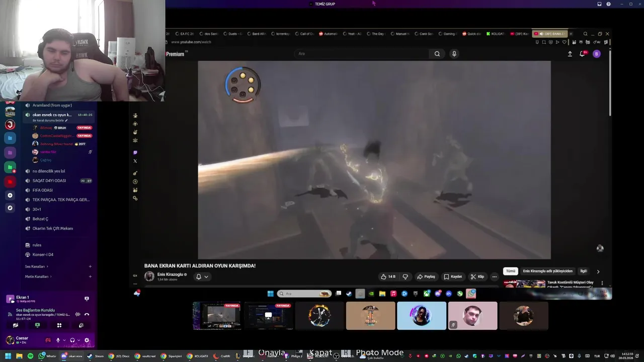Join the Behzat Ç voice channel
The width and height of the screenshot is (644, 362).
[x=40, y=219]
